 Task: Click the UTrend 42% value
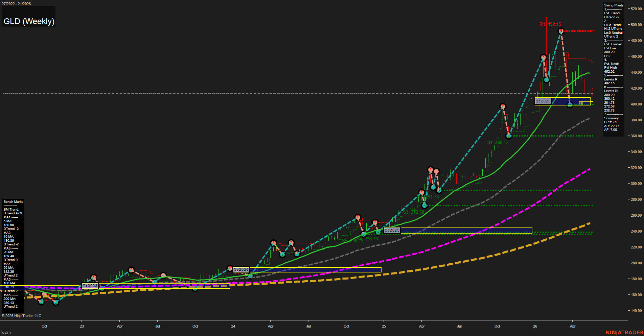coord(13,213)
